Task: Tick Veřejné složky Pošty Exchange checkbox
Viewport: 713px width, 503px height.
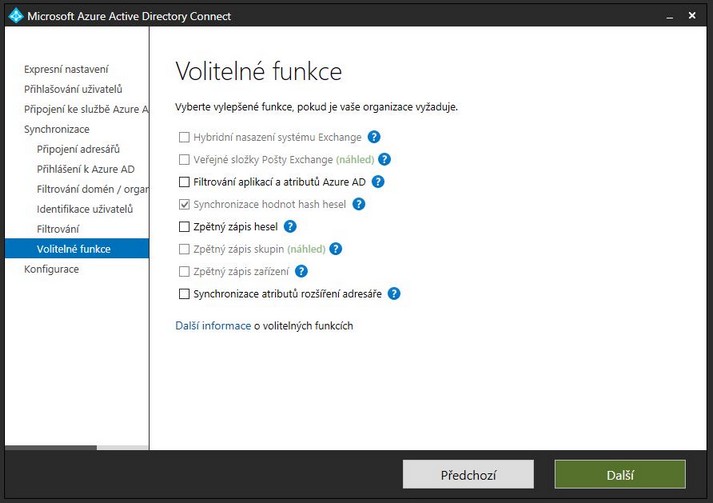Action: [x=184, y=159]
